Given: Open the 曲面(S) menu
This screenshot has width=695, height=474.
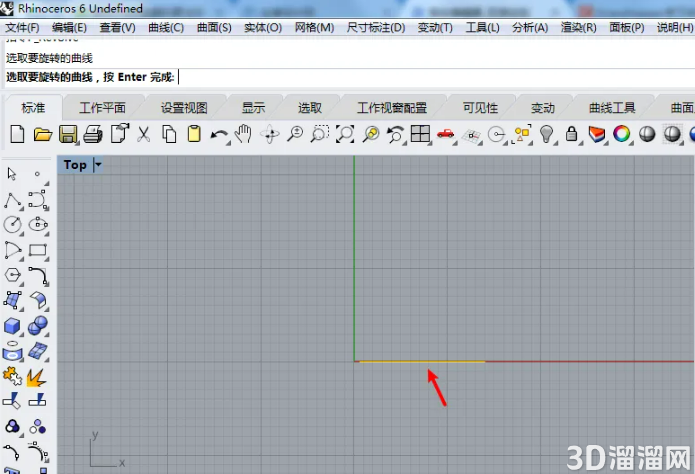Looking at the screenshot, I should click(214, 27).
